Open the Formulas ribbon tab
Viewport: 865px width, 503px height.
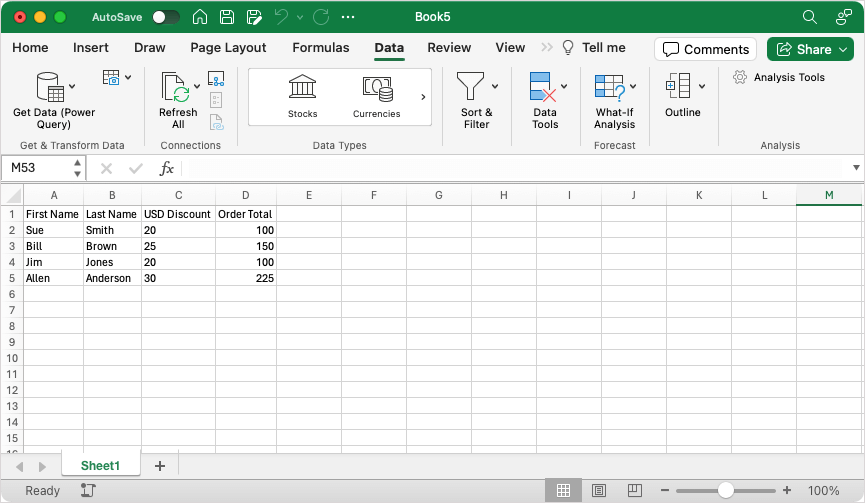click(x=321, y=47)
